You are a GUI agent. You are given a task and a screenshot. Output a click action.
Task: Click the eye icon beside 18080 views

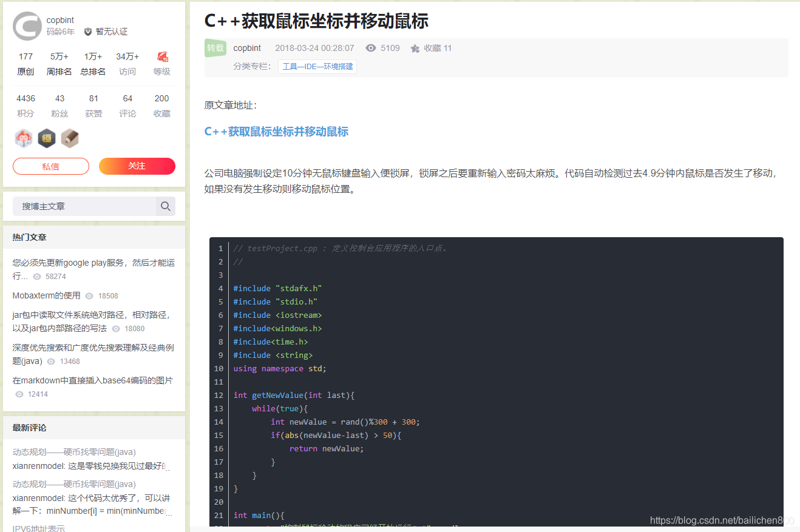click(116, 329)
